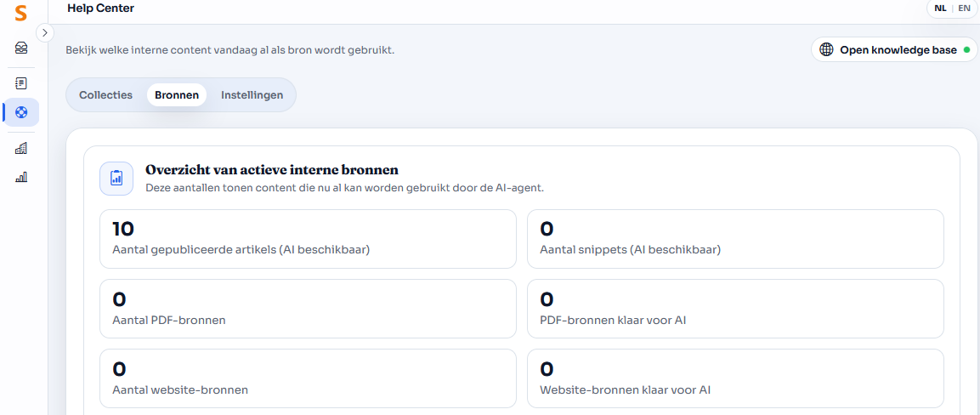The image size is (980, 415).
Task: Click the globe icon on Open knowledge base
Action: (826, 50)
